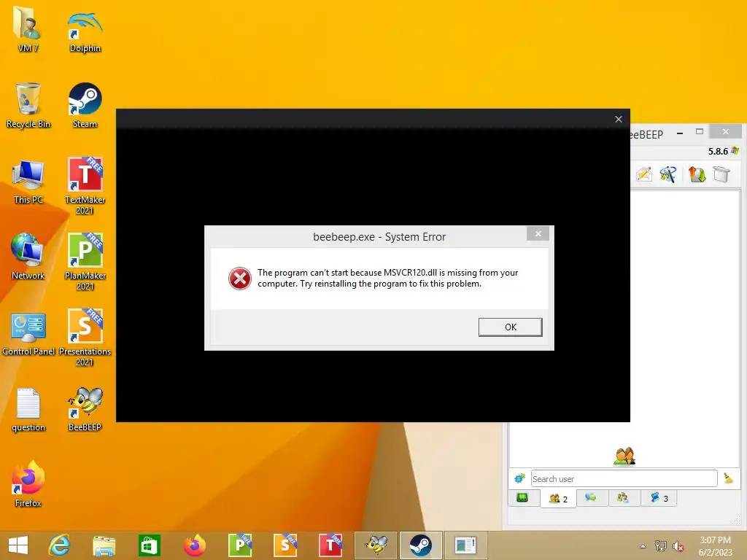
Task: Minimize the BeeBEEP window
Action: point(680,133)
